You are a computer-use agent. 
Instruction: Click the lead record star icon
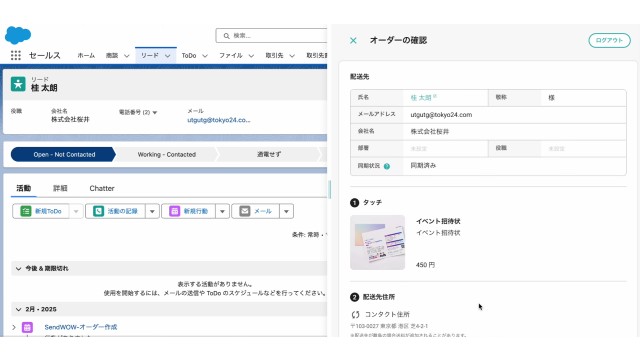coord(18,84)
